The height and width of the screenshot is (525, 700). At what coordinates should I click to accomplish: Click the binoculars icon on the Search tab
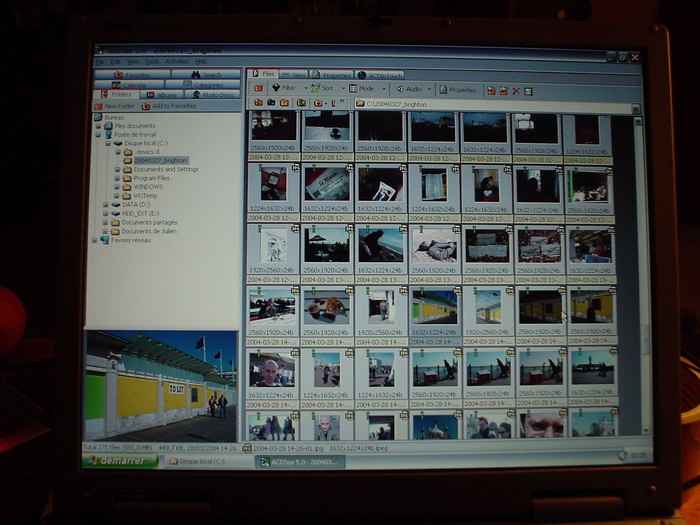click(x=196, y=75)
